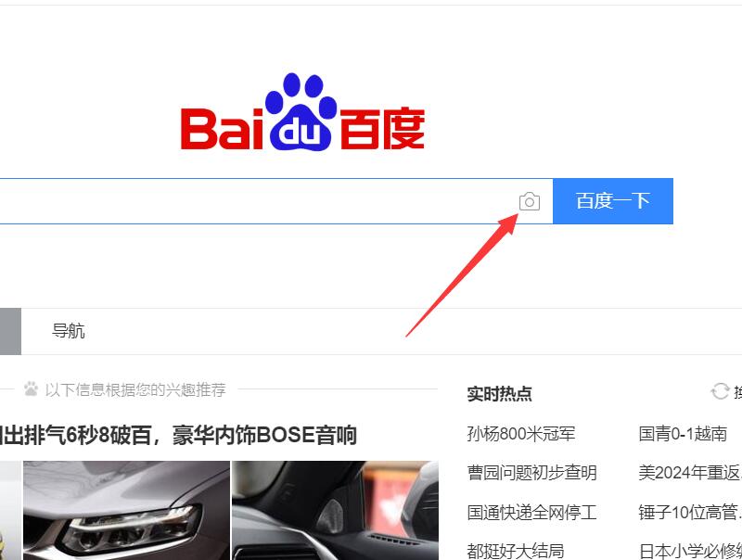The width and height of the screenshot is (742, 560).
Task: Click the paw icon beside 以下信息根据您的兴趣推荐
Action: click(32, 388)
